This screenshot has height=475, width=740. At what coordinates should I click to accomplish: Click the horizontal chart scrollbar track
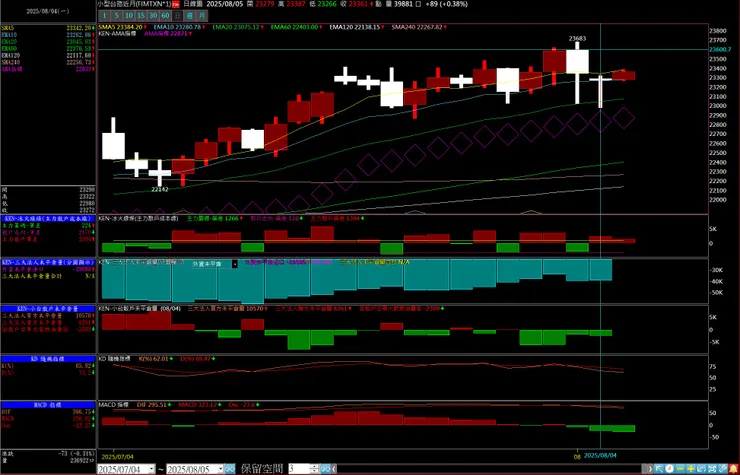[491, 469]
